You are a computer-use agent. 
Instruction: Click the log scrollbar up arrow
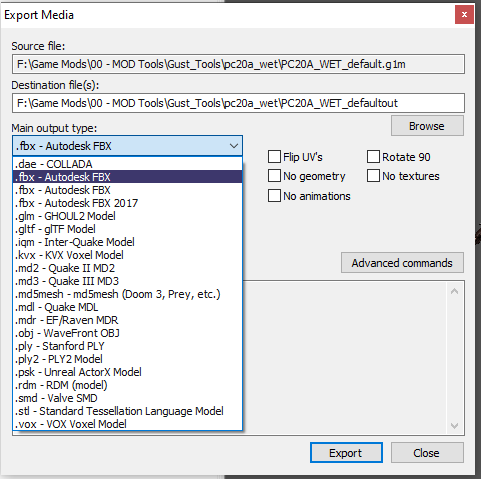click(454, 291)
